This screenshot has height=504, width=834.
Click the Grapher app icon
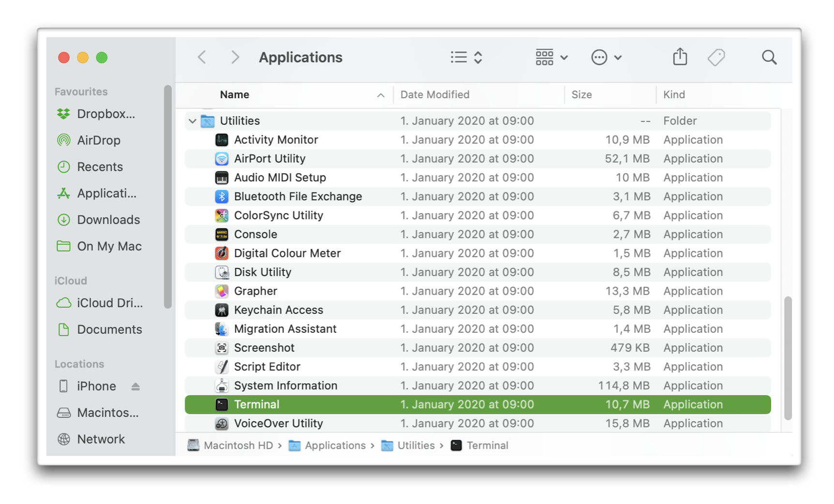tap(222, 291)
